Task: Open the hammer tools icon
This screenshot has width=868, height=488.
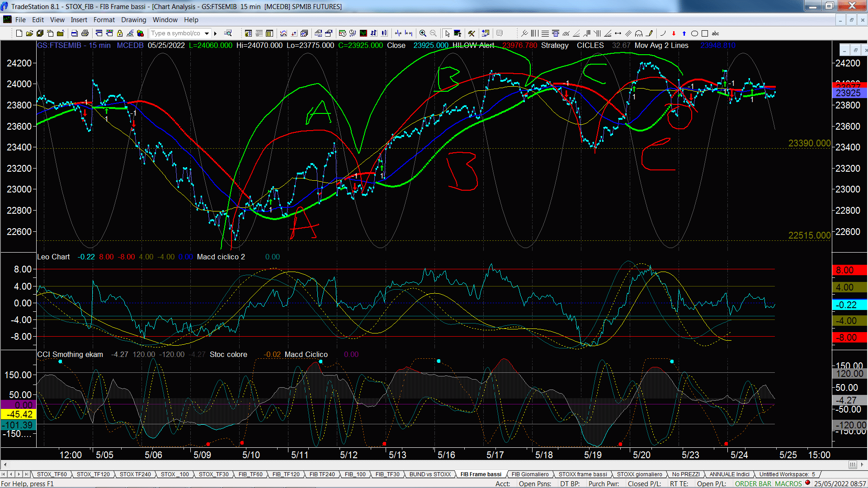Action: 471,33
